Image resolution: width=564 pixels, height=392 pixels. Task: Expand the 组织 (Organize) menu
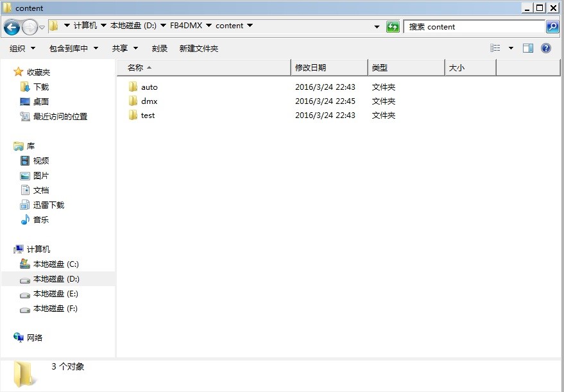pos(22,49)
